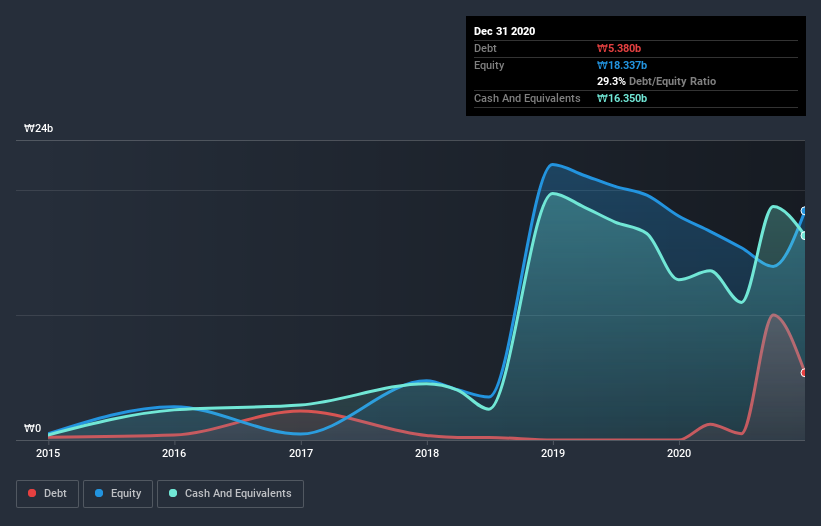Click the teal Cash And Equivalents legend dot
821x526 pixels.
tap(173, 493)
